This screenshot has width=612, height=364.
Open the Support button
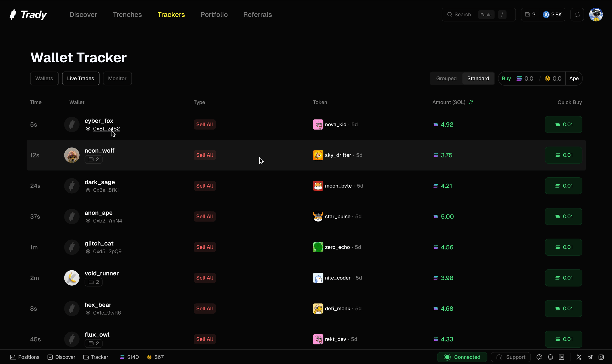510,357
